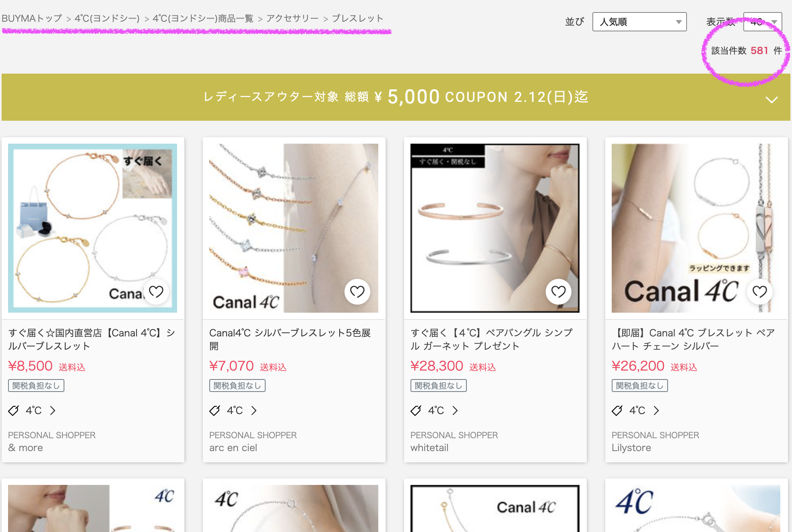Expand the 5,000 coupon banner chevron

click(x=771, y=100)
